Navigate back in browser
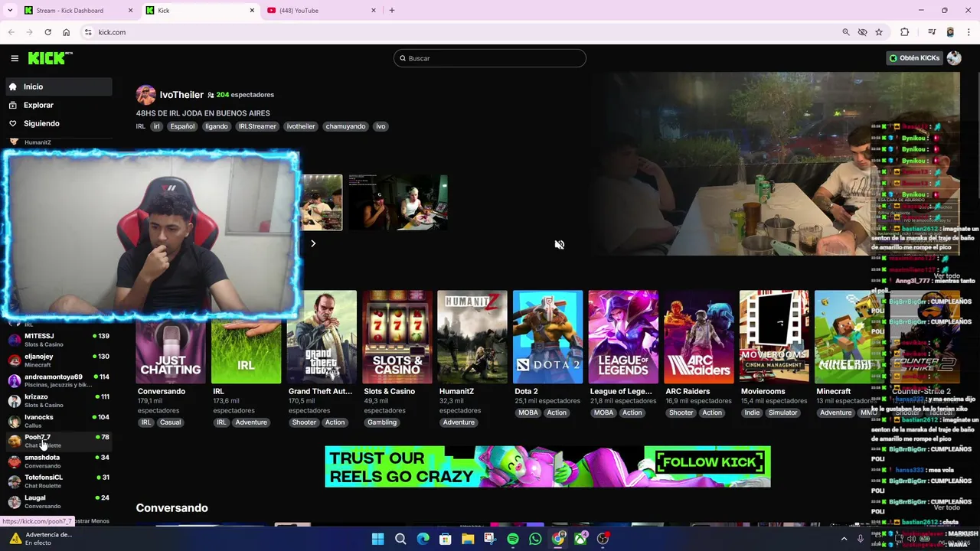980x551 pixels. tap(11, 32)
